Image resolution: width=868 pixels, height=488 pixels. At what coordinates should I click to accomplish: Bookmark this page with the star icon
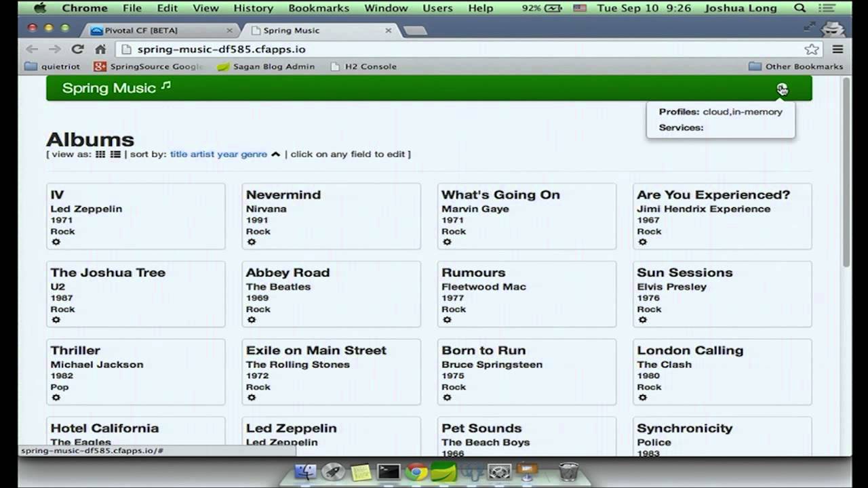pyautogui.click(x=812, y=49)
